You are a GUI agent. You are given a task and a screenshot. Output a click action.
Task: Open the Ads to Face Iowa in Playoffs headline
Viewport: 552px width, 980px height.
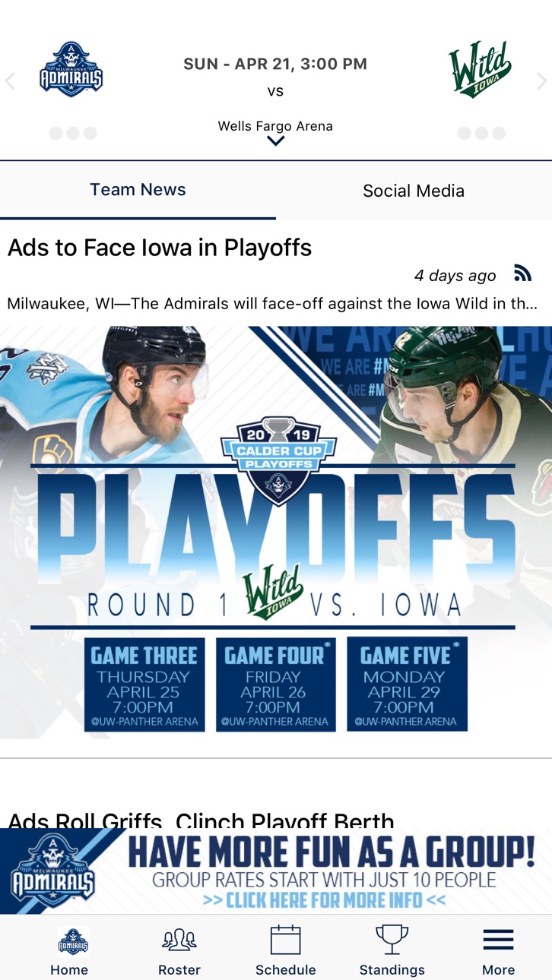click(160, 248)
